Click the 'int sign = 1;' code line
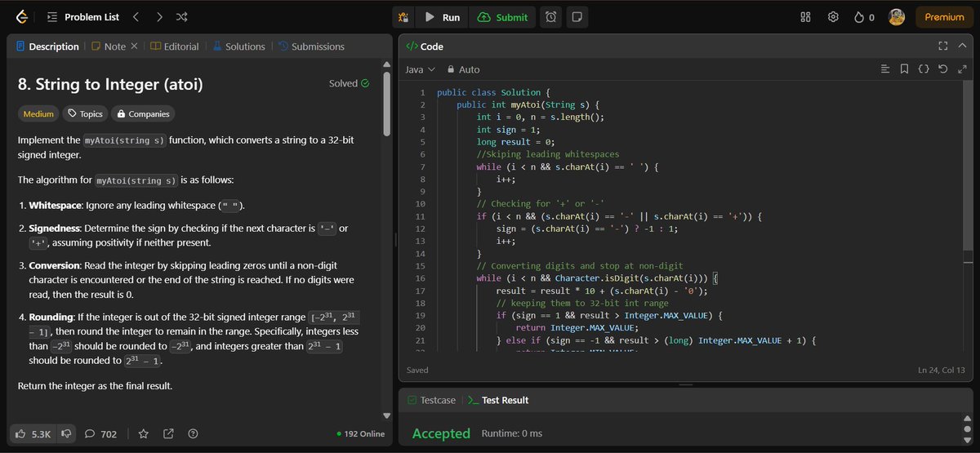This screenshot has height=453, width=980. (508, 130)
